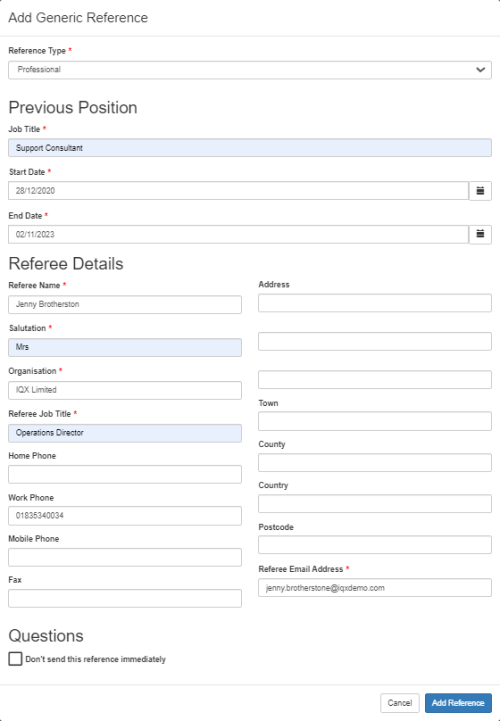Click the Referee Email Address field
Screen dimensions: 500x721
(375, 588)
